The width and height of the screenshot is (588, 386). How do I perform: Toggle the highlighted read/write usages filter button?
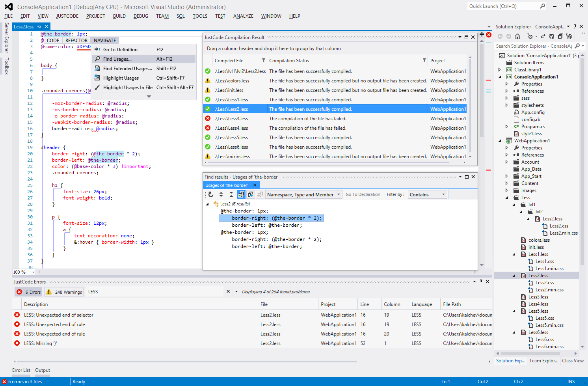[241, 194]
